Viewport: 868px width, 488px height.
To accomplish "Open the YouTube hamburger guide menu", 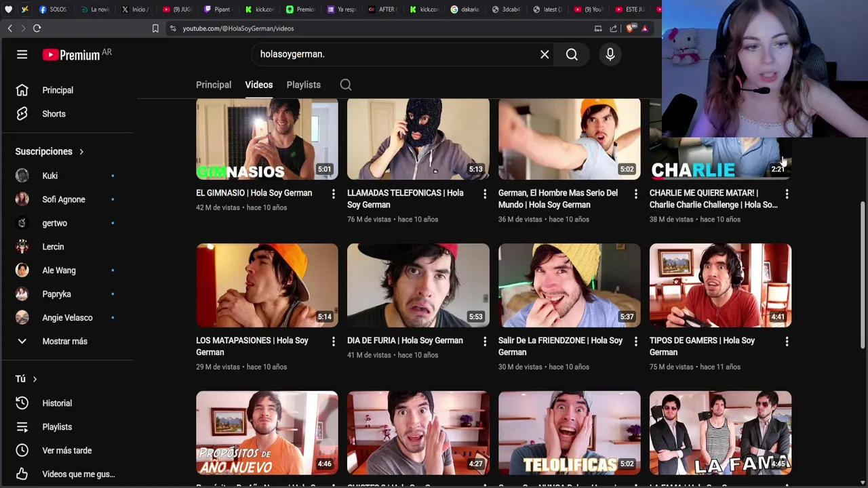I will [x=22, y=55].
